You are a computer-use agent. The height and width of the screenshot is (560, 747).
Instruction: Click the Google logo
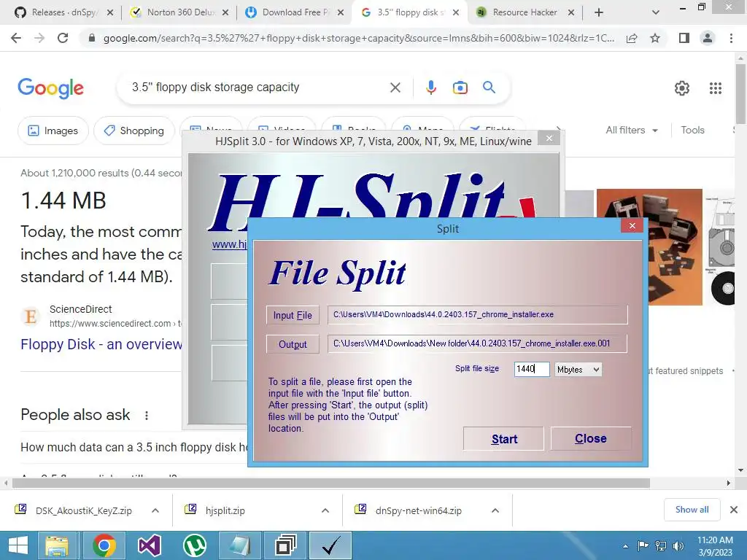[x=51, y=88]
